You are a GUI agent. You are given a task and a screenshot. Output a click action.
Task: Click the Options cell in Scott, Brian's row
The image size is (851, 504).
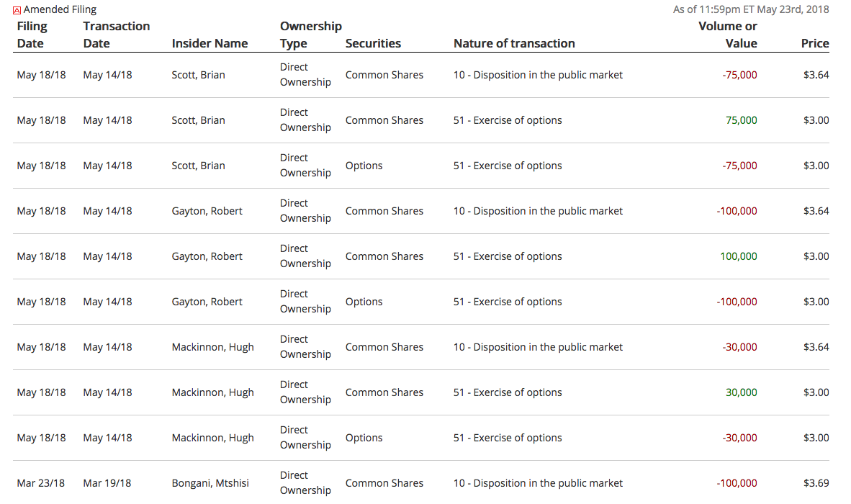(364, 166)
